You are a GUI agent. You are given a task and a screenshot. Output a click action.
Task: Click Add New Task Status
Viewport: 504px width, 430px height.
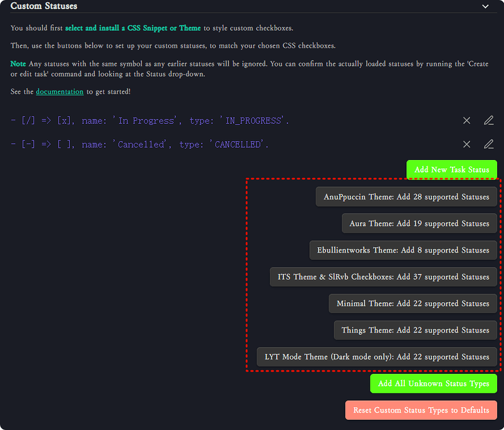(451, 170)
